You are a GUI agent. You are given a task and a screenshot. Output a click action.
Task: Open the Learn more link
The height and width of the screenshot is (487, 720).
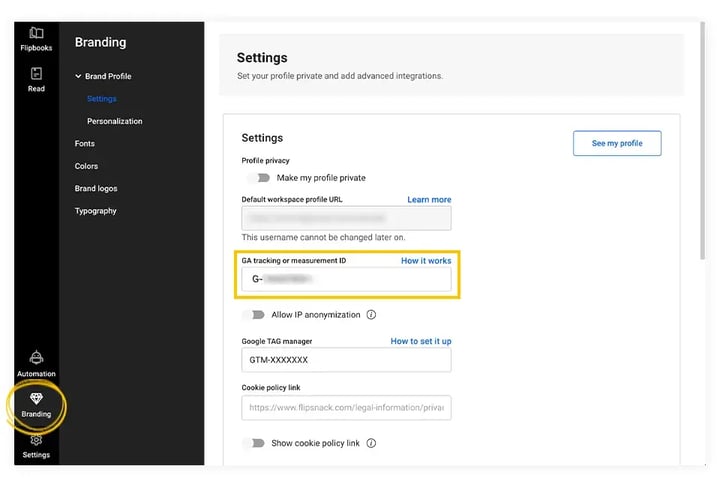pos(429,200)
